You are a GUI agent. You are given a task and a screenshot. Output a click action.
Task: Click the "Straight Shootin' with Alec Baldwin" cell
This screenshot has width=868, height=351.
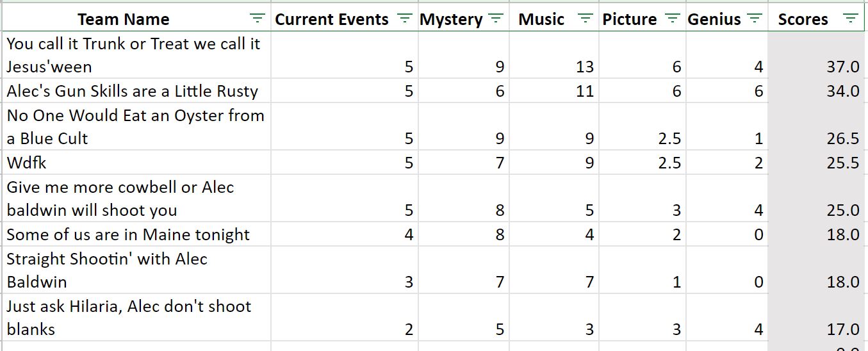(x=107, y=270)
